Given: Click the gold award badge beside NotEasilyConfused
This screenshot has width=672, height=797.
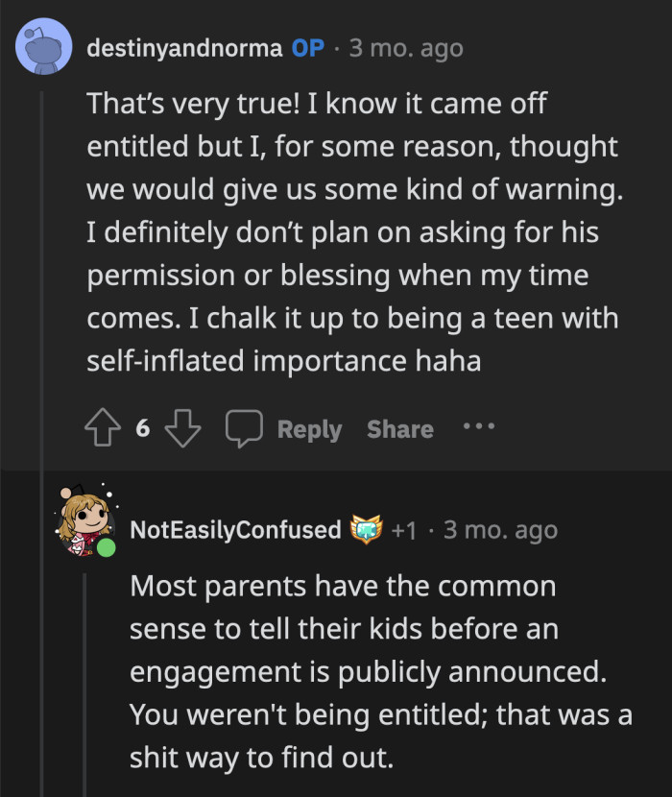Looking at the screenshot, I should [368, 527].
